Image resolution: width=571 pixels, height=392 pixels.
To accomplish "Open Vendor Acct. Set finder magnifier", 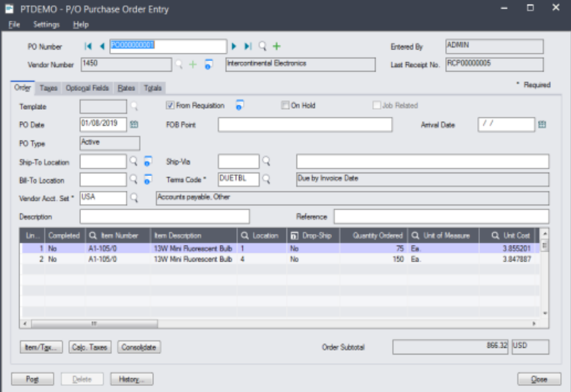I will pos(135,197).
